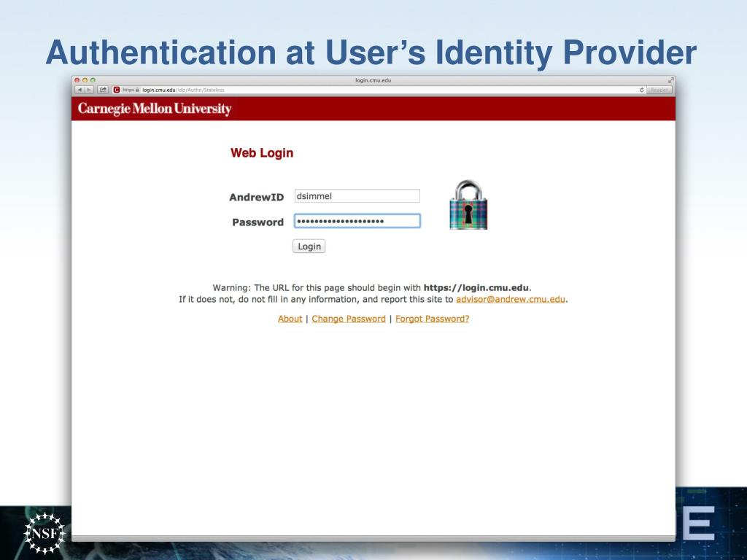Open the Change Password link

point(348,319)
